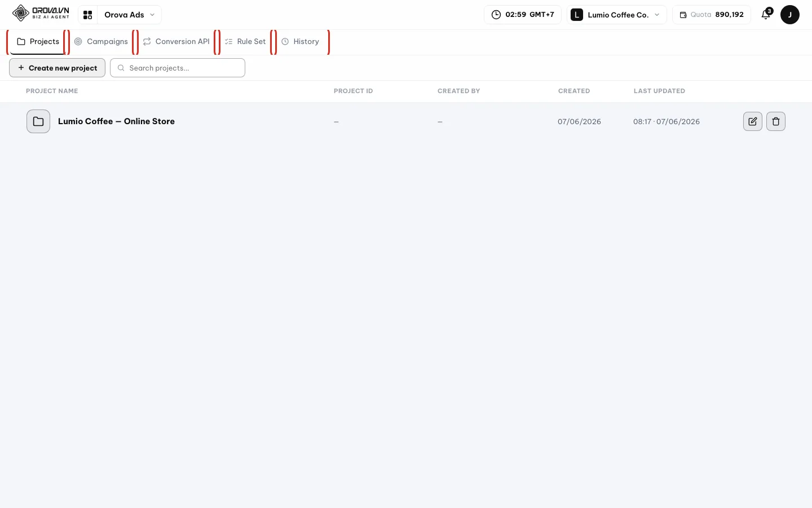Image resolution: width=812 pixels, height=508 pixels.
Task: Click the Orova.vn logo
Action: click(41, 13)
